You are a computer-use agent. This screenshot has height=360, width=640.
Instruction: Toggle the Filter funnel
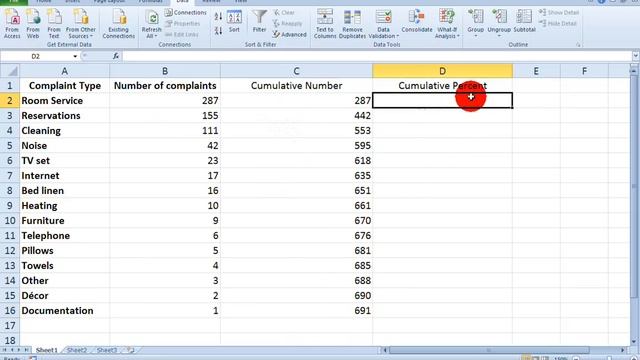260,22
